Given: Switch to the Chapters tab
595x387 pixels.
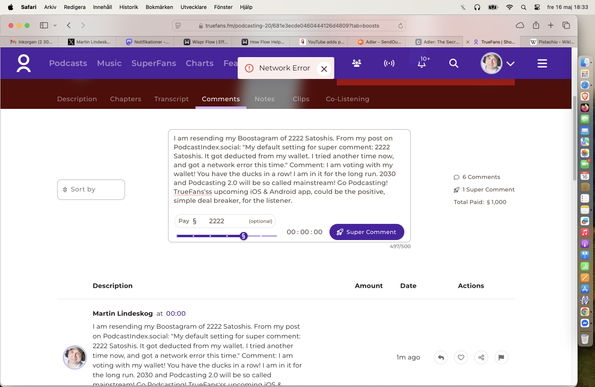Looking at the screenshot, I should [126, 99].
